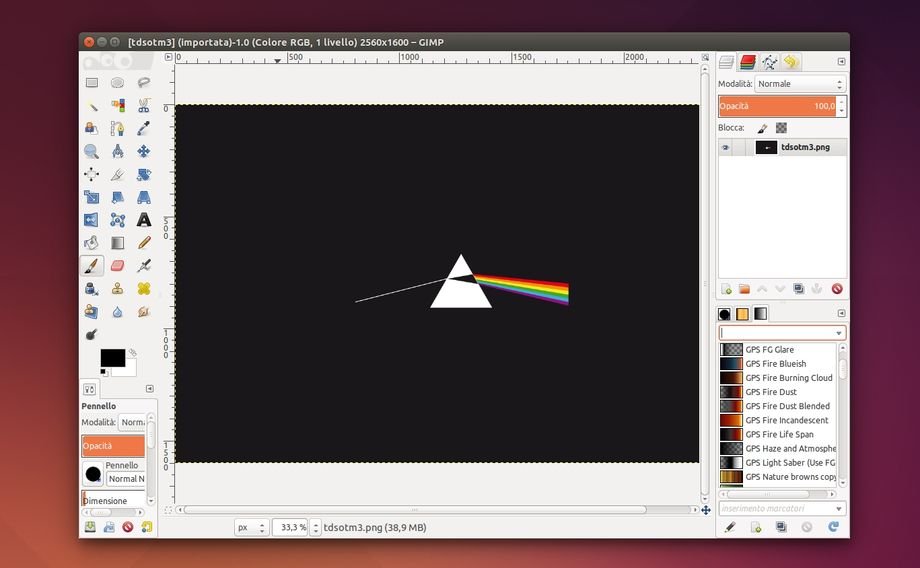The height and width of the screenshot is (568, 920).
Task: Hide the tdsotm3.png layer with the eye
Action: pyautogui.click(x=726, y=147)
